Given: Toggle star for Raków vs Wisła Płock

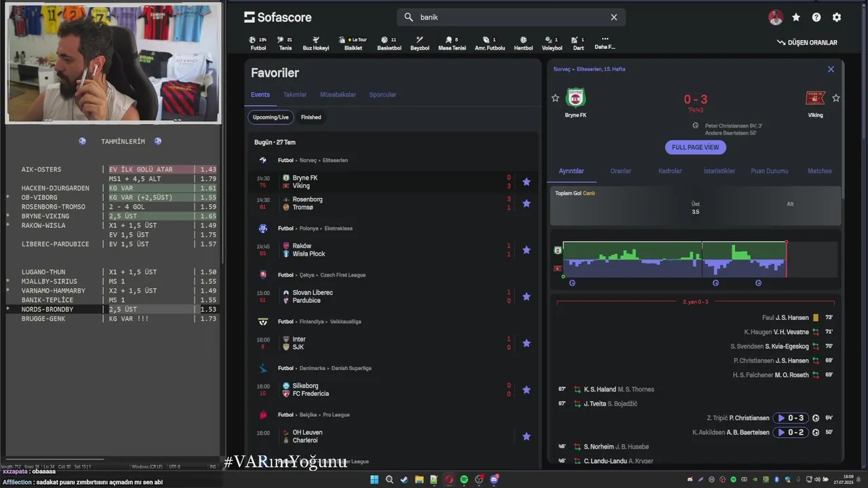Looking at the screenshot, I should click(526, 250).
